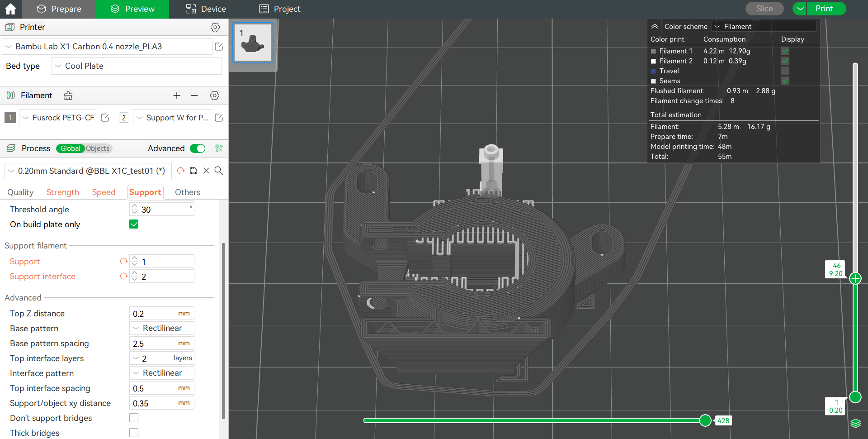Uncheck On build plate only
The image size is (868, 439).
point(134,224)
